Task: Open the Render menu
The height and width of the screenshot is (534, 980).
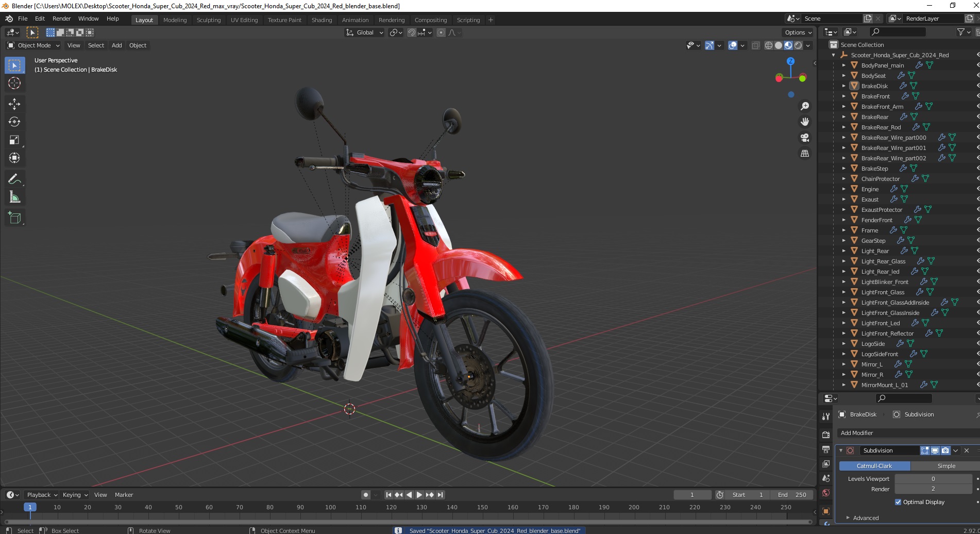Action: coord(61,19)
